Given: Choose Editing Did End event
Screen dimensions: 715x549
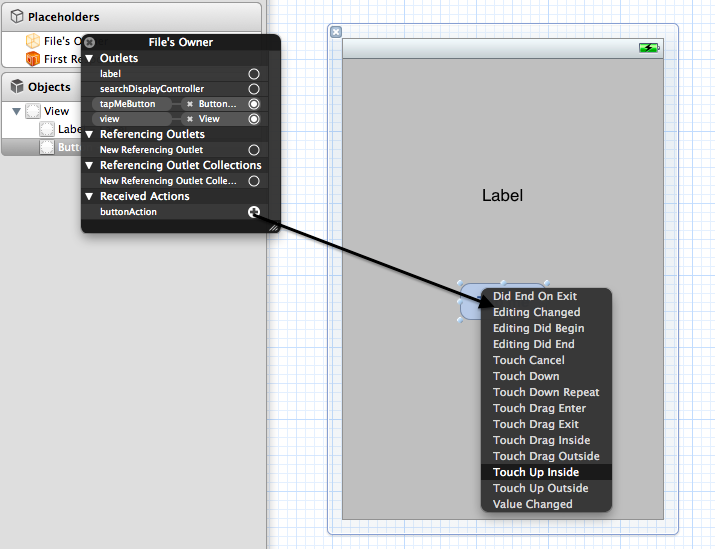Looking at the screenshot, I should 546,344.
